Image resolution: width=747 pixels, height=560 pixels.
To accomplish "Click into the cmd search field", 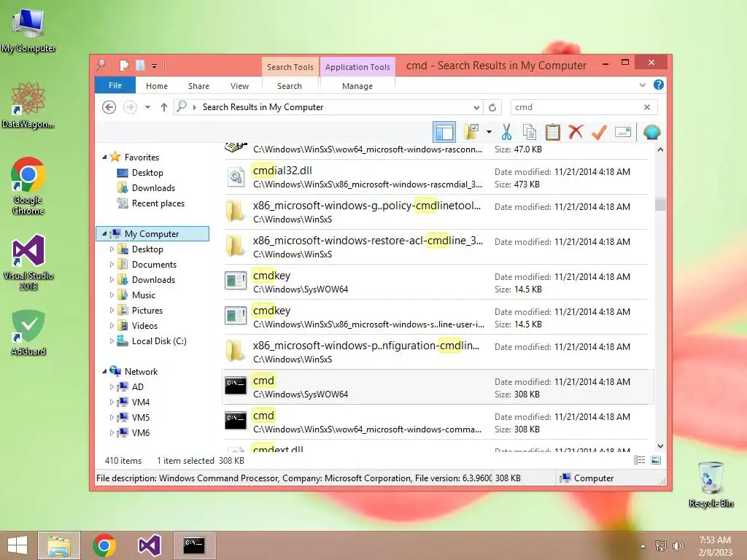I will 576,107.
